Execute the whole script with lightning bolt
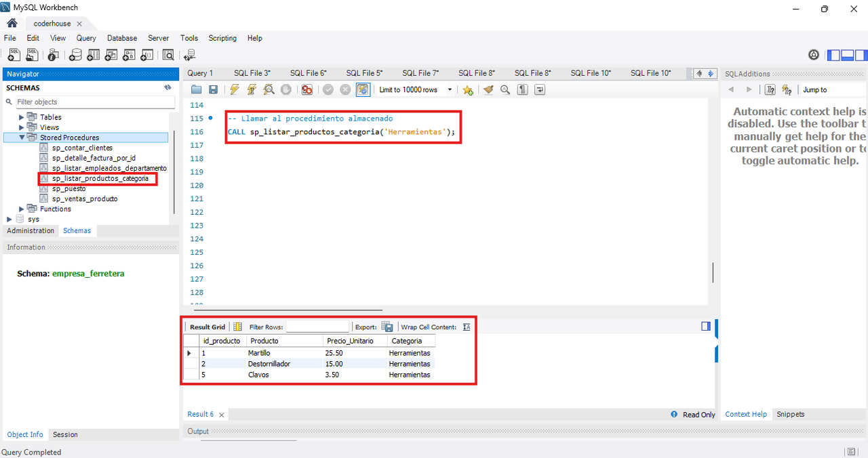This screenshot has width=868, height=458. pos(235,89)
